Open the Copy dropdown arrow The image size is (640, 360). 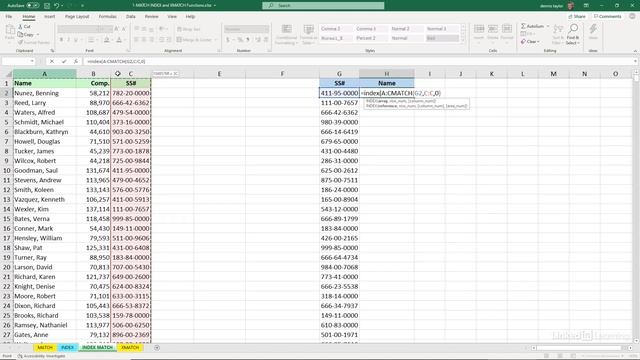pos(38,34)
